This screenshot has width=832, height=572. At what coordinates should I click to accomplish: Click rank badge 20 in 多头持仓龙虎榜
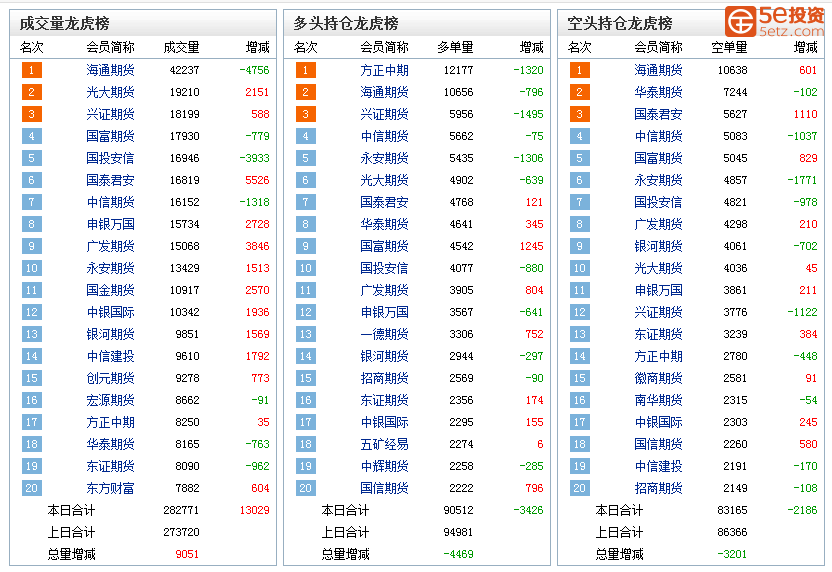coord(306,488)
